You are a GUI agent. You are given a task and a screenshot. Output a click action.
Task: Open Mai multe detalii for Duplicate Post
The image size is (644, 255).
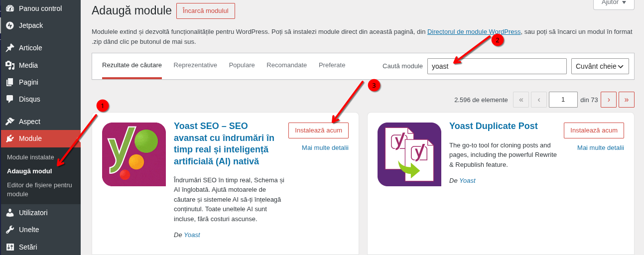point(601,148)
